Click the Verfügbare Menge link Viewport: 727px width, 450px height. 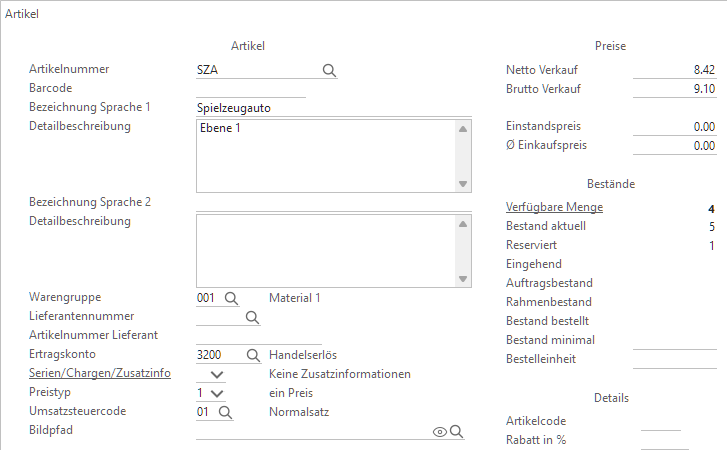[x=555, y=208]
